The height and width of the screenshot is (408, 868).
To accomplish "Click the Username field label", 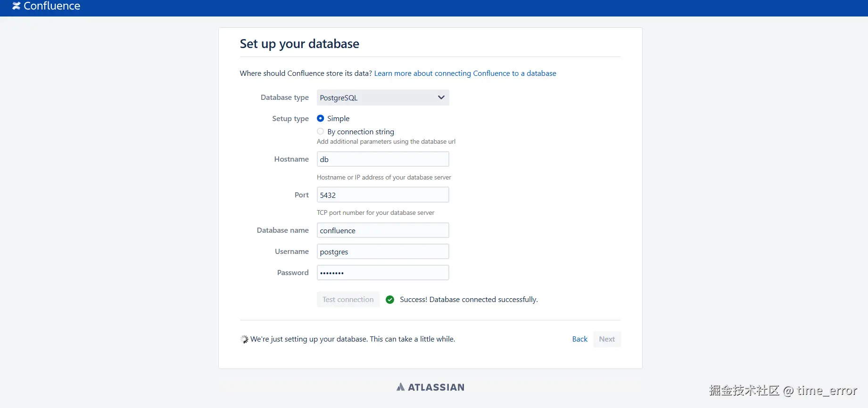I will (x=292, y=252).
